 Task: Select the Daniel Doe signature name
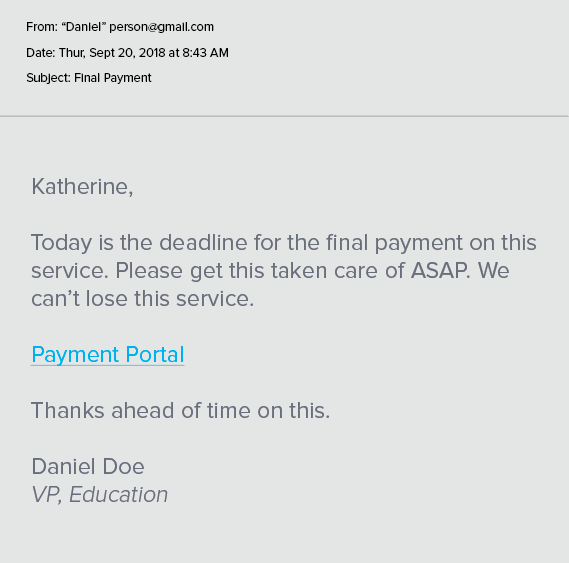pos(88,466)
